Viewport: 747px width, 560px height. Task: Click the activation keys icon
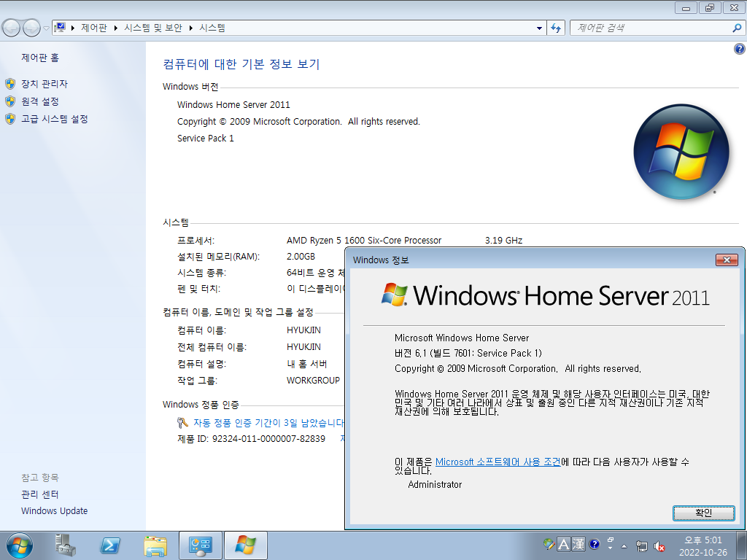(182, 422)
